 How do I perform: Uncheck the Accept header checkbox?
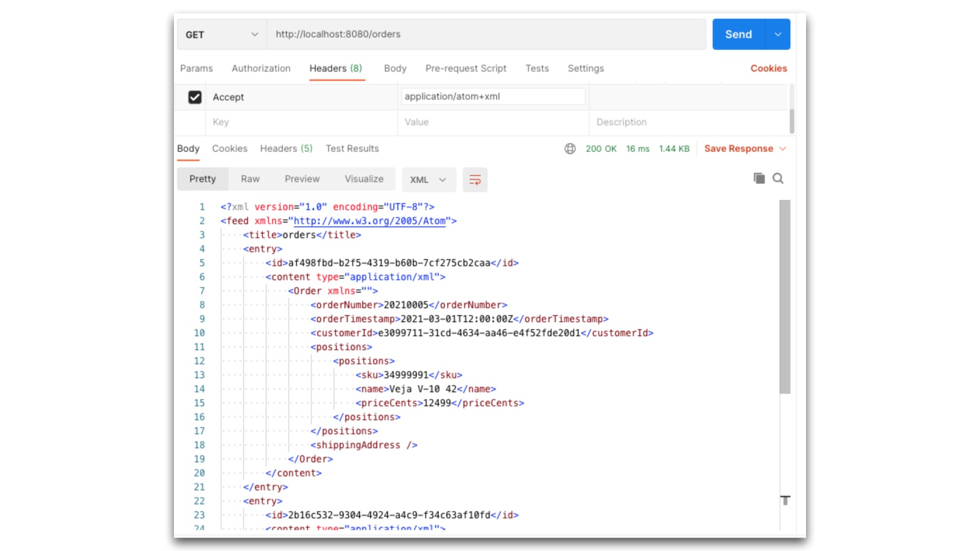pyautogui.click(x=195, y=97)
